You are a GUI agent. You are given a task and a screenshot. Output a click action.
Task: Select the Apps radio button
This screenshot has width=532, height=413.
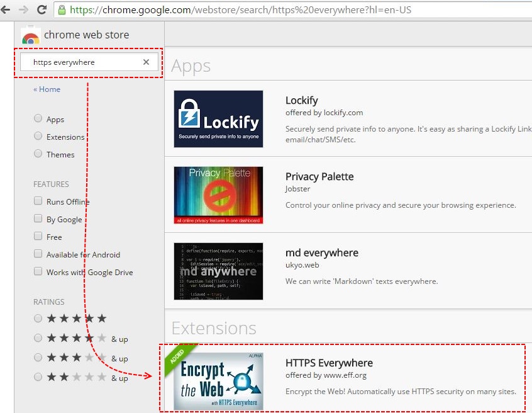[x=38, y=118]
